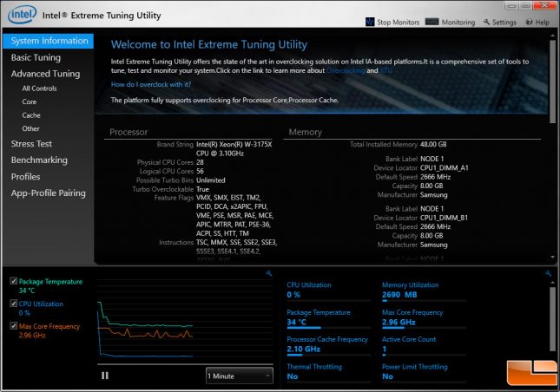Image resolution: width=560 pixels, height=392 pixels.
Task: Click the Stop Monitors label
Action: [x=398, y=22]
